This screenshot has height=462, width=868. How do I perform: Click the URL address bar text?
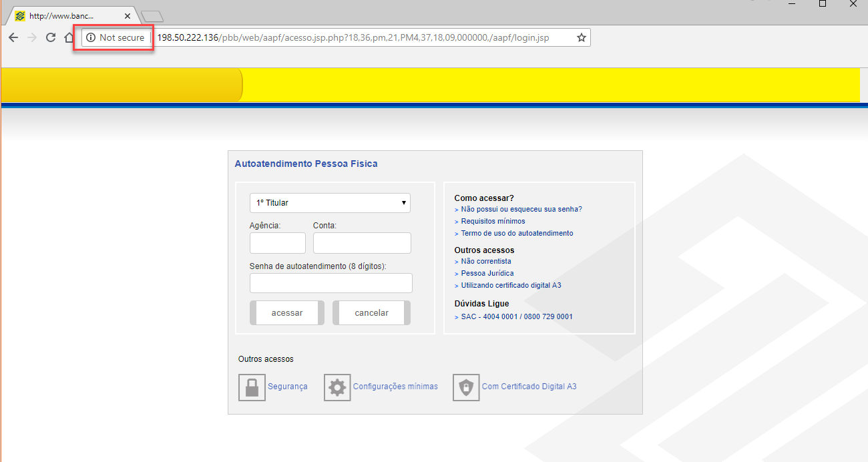click(x=354, y=38)
